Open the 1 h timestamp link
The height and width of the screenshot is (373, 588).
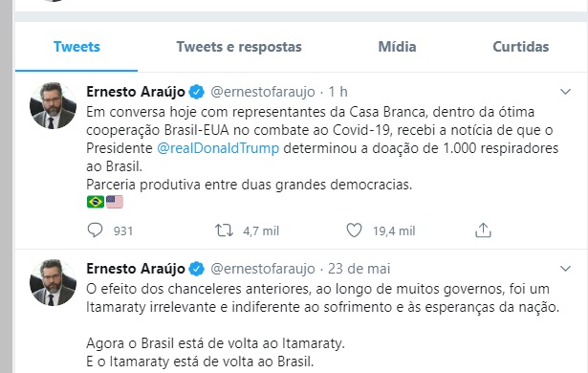pyautogui.click(x=338, y=92)
